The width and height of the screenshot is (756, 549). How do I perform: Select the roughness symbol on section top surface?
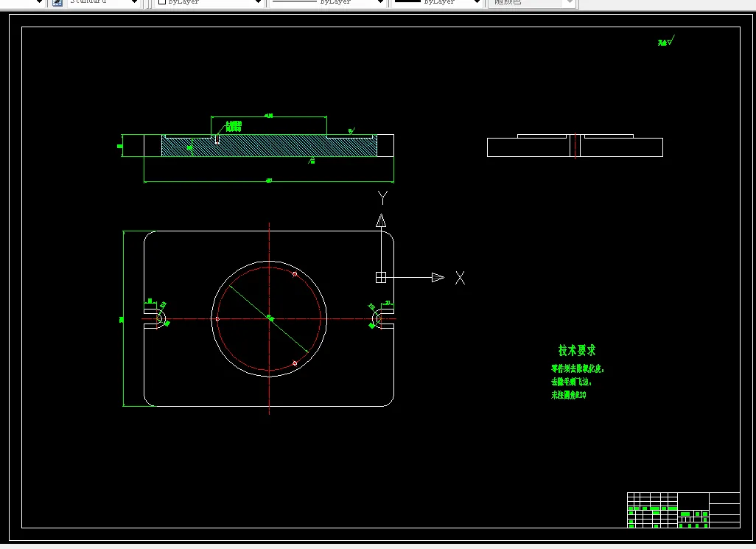click(x=351, y=130)
